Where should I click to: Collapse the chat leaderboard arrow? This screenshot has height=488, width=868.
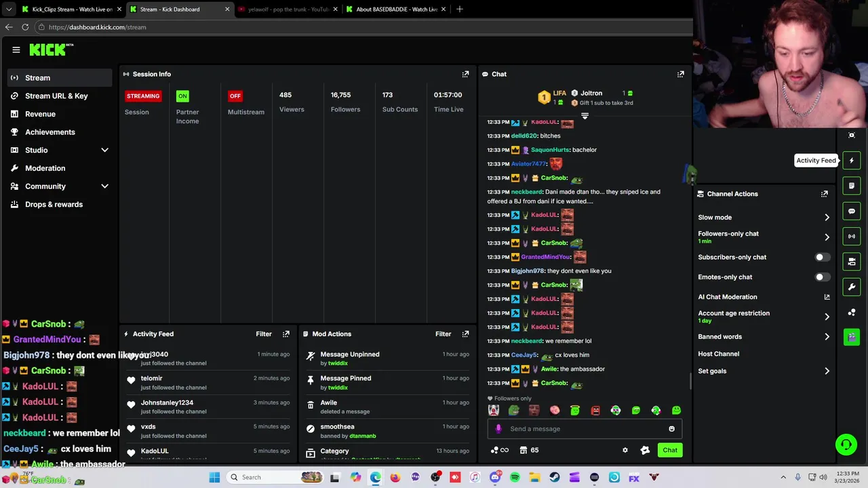coord(585,116)
